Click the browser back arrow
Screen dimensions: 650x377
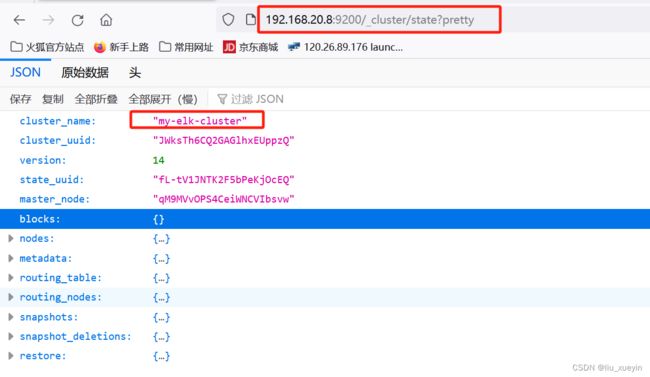(x=19, y=20)
